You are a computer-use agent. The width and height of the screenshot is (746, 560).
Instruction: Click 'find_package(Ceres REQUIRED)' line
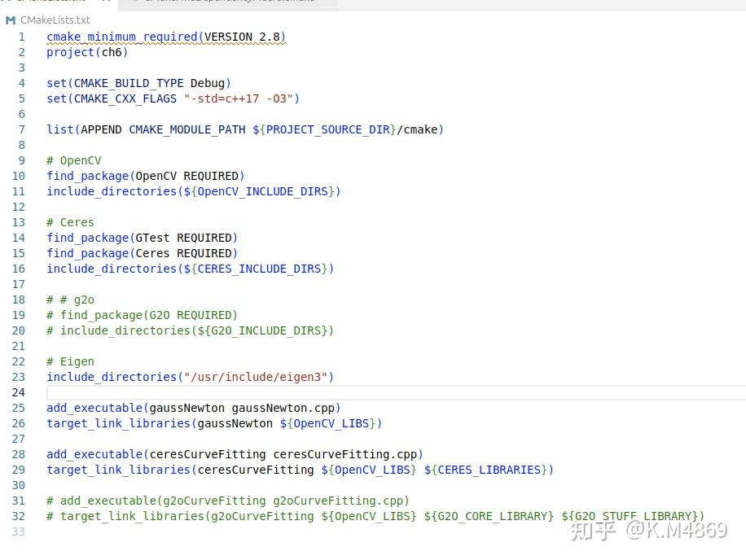pyautogui.click(x=143, y=253)
